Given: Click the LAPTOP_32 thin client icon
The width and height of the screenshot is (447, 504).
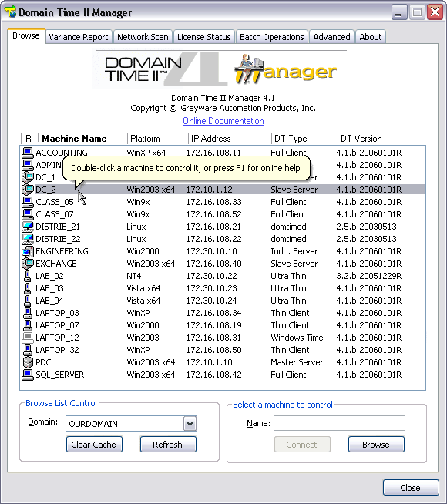Looking at the screenshot, I should point(28,350).
